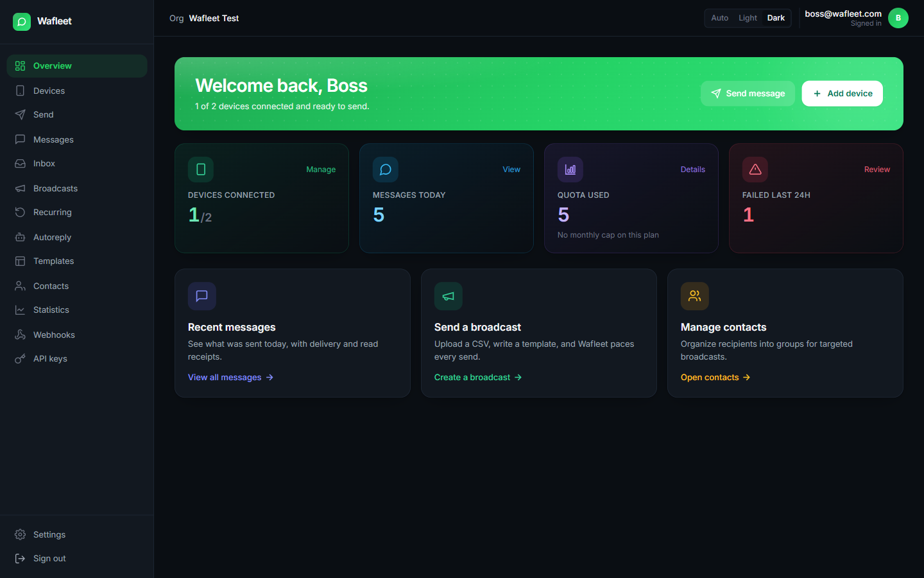Viewport: 924px width, 578px height.
Task: Go to Statistics in the sidebar
Action: pos(51,310)
